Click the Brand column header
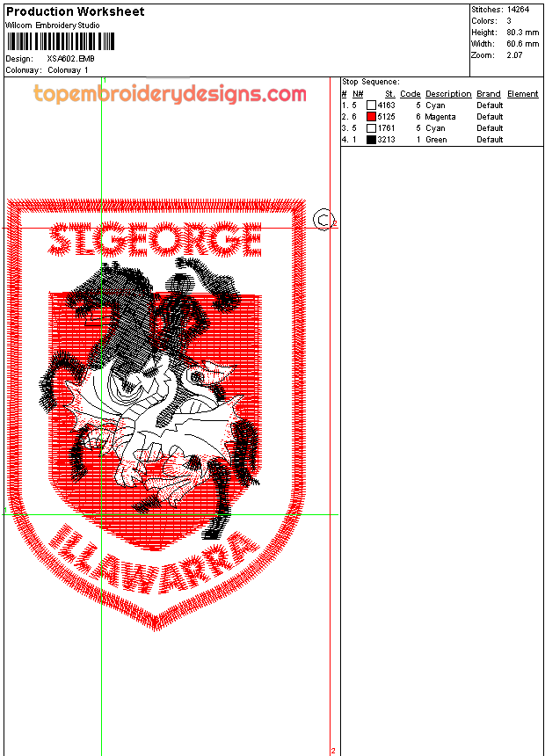Image resolution: width=545 pixels, height=756 pixels. point(489,94)
